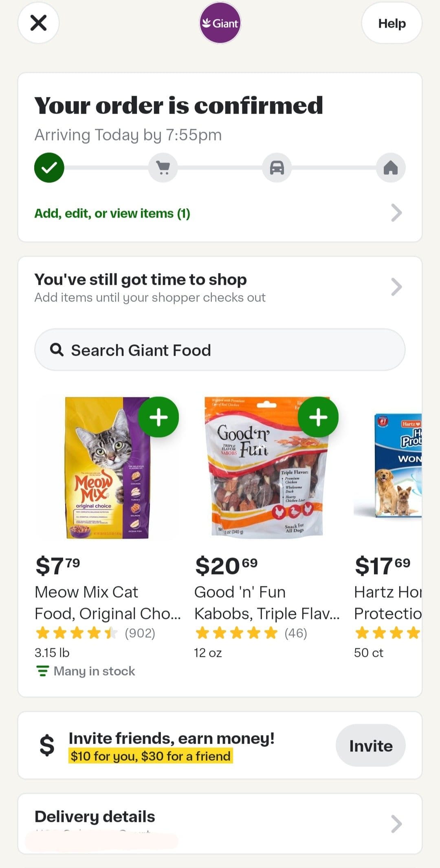Viewport: 440px width, 868px height.
Task: Expand the order items chevron arrow
Action: (x=396, y=213)
